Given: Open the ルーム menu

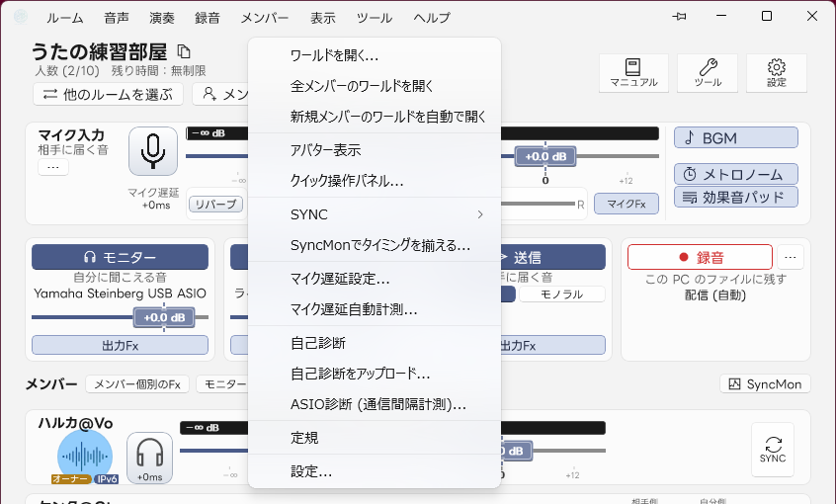Looking at the screenshot, I should click(x=64, y=18).
